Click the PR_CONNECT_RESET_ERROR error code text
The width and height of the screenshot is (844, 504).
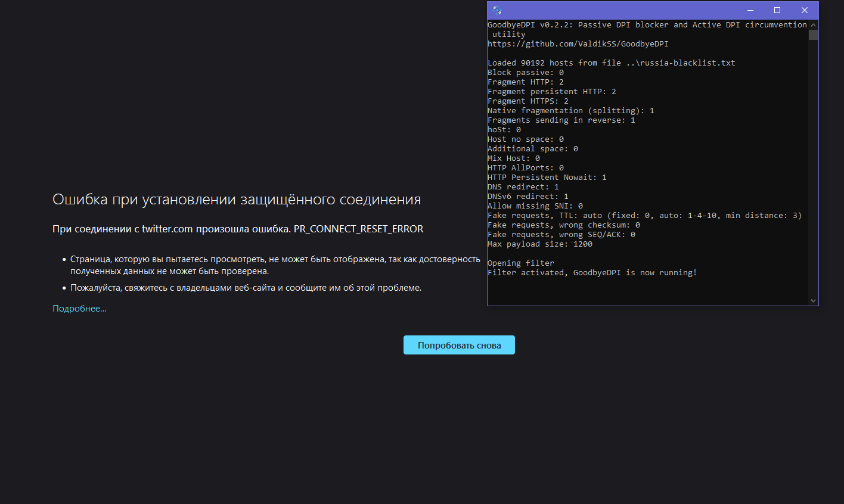point(359,229)
